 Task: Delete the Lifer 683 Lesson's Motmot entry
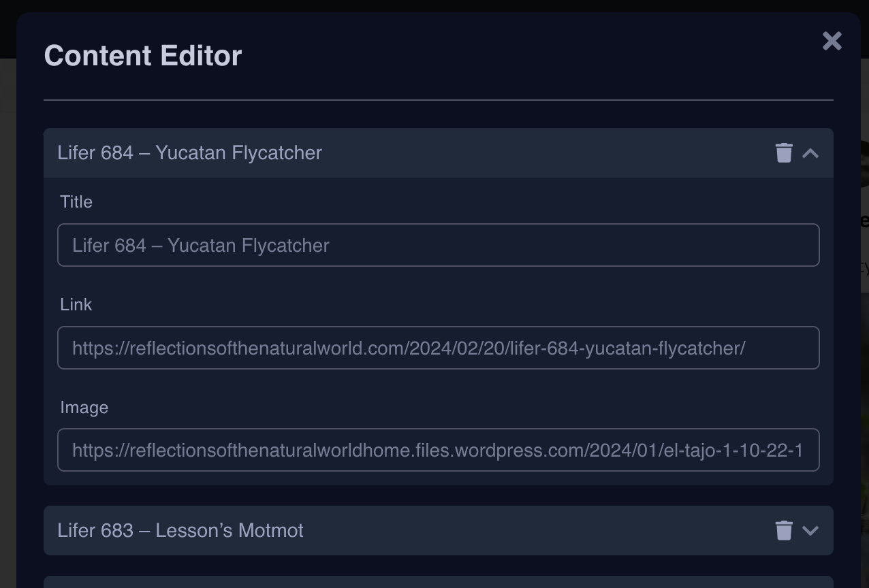click(x=784, y=530)
